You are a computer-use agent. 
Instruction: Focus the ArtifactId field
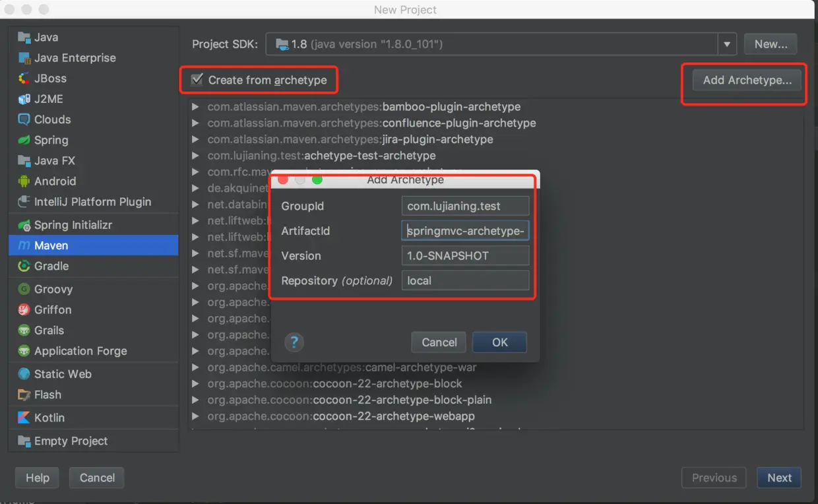click(x=465, y=231)
